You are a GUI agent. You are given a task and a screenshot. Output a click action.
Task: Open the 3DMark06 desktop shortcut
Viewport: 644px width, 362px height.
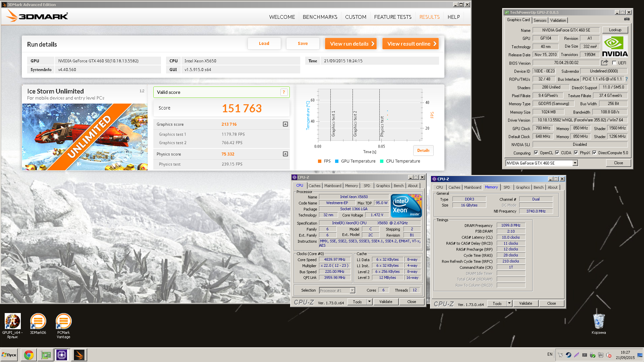coord(38,324)
